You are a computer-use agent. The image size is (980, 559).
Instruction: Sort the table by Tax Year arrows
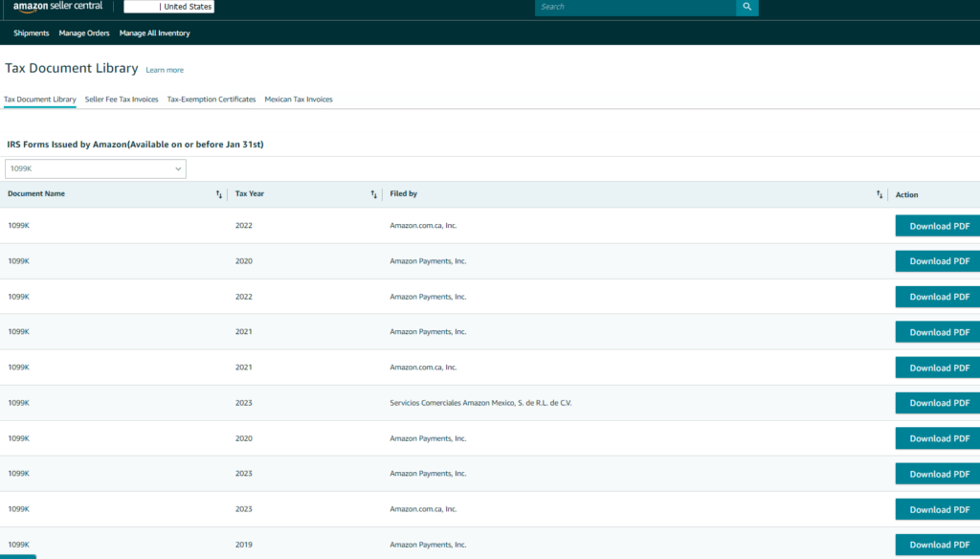[x=374, y=194]
